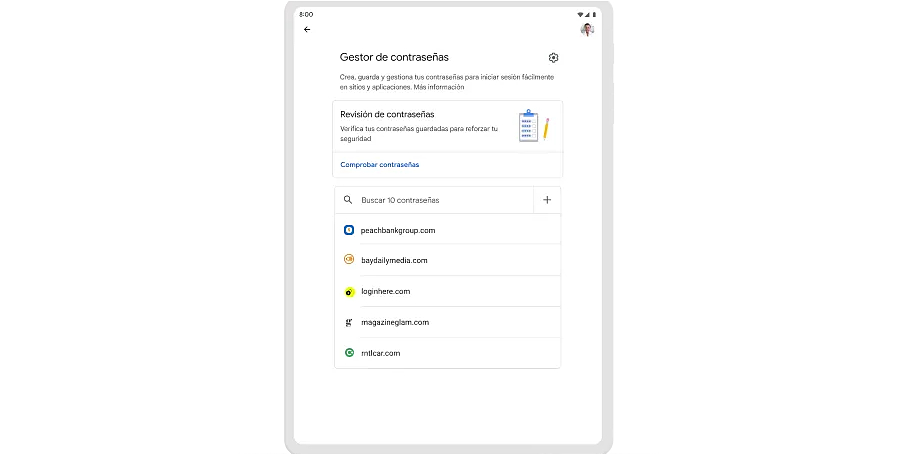The height and width of the screenshot is (454, 912).
Task: Click the Gestor de contraseñas title
Action: (394, 57)
